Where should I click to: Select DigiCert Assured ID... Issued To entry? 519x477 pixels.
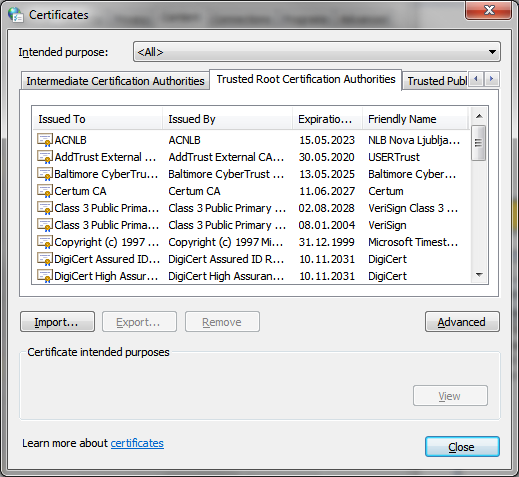[x=107, y=259]
